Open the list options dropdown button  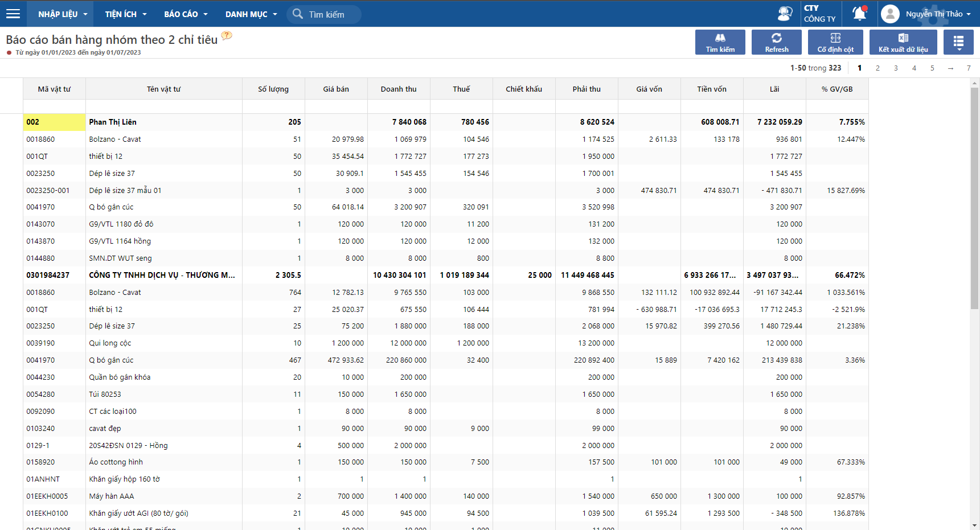click(958, 42)
